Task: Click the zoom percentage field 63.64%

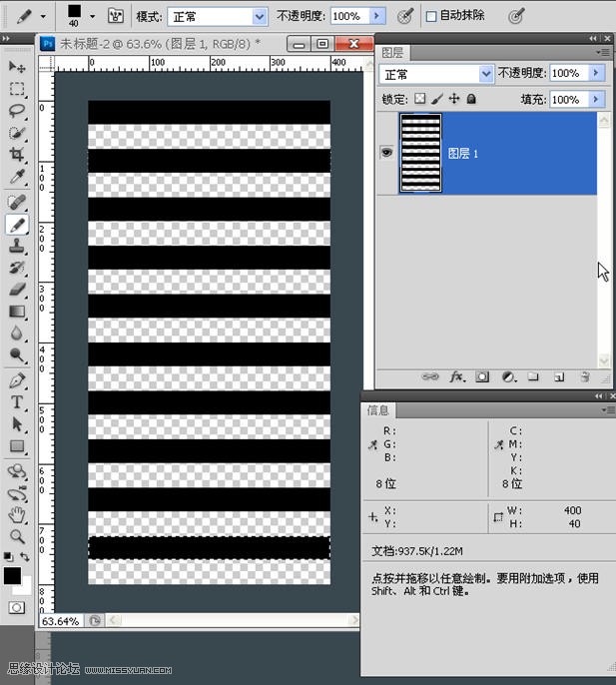Action: coord(60,621)
